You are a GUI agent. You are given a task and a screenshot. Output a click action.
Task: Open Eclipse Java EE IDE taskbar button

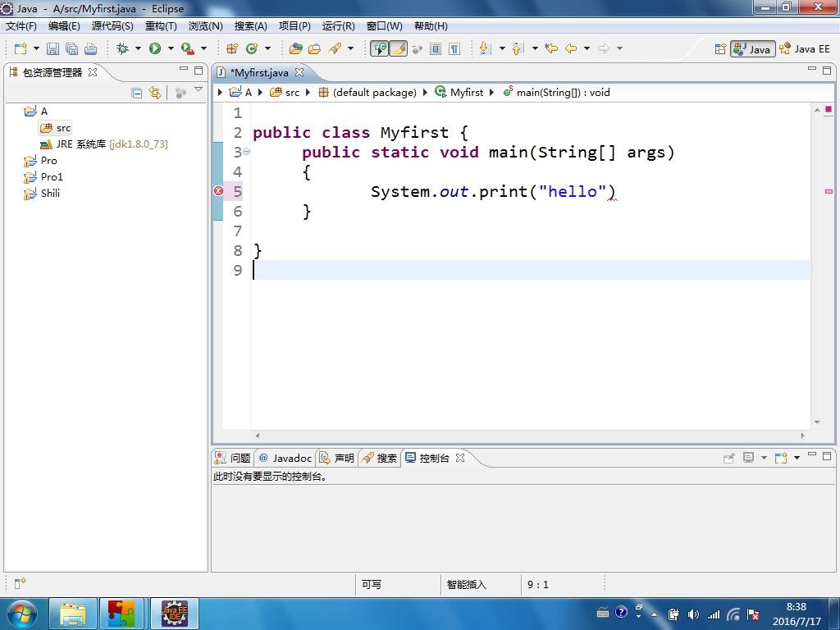coord(175,614)
